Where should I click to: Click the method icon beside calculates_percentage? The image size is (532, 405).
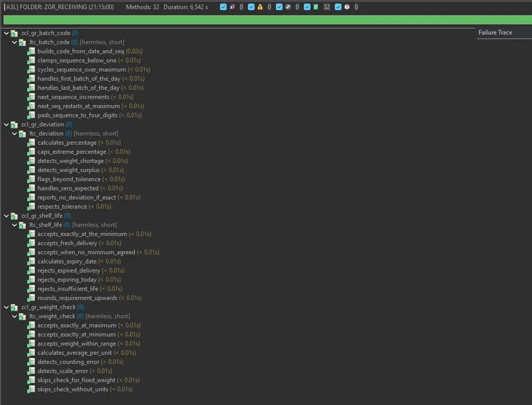pos(31,143)
